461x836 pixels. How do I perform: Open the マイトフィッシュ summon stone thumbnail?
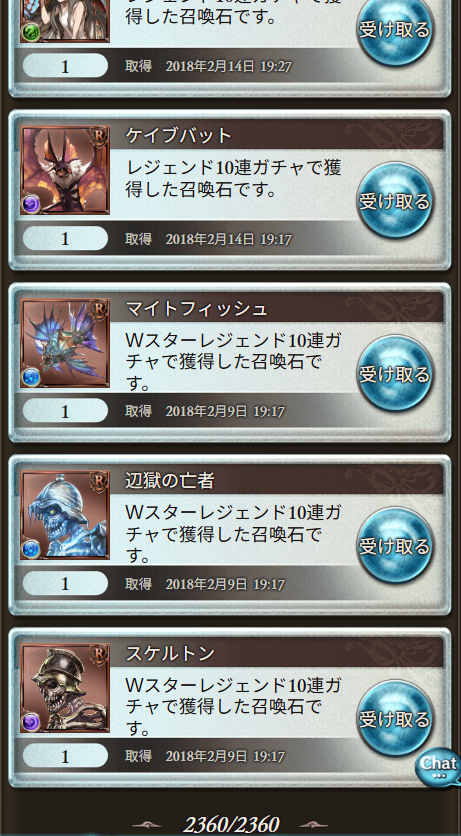click(65, 343)
